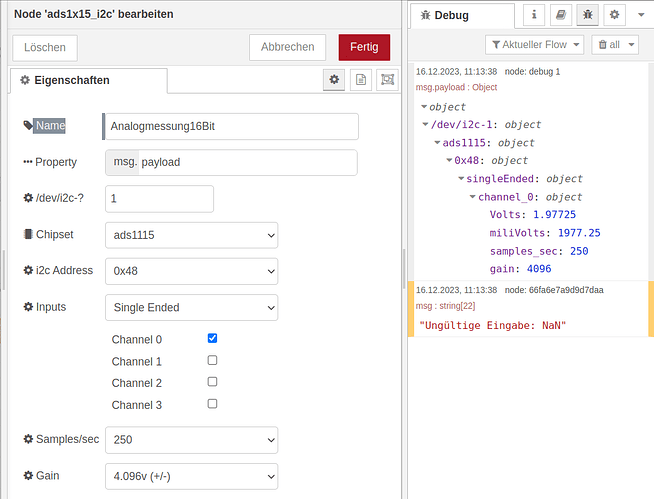Click node: 66fa6e7a9d9d7daa link
The width and height of the screenshot is (654, 499).
554,290
